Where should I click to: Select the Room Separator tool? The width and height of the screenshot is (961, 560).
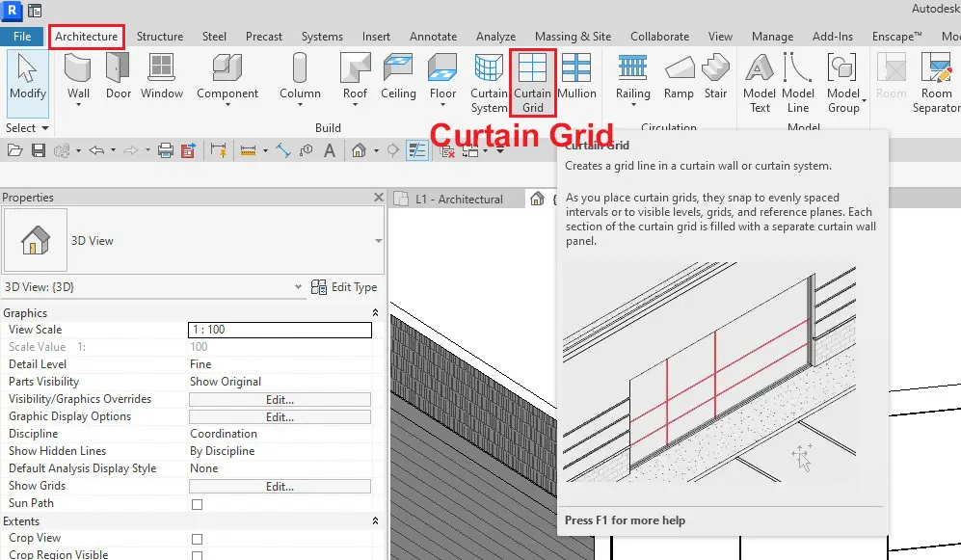coord(937,83)
